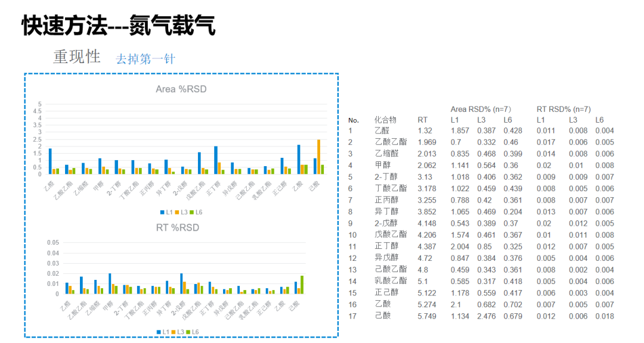The image size is (644, 343).
Task: Click the blue note 去掉第一针
Action: [145, 59]
